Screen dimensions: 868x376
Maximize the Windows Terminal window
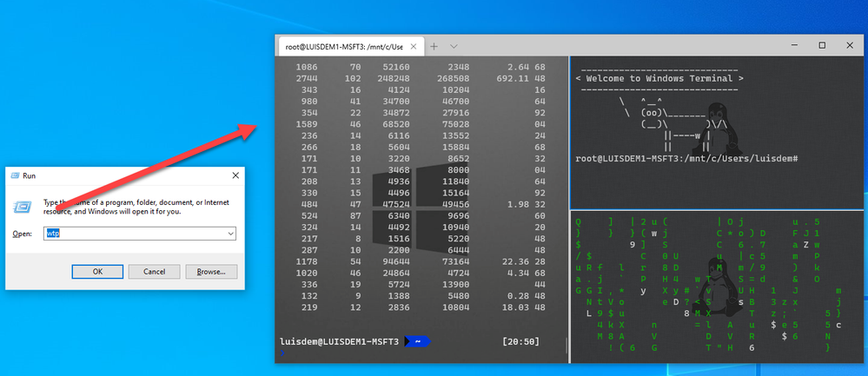click(823, 45)
